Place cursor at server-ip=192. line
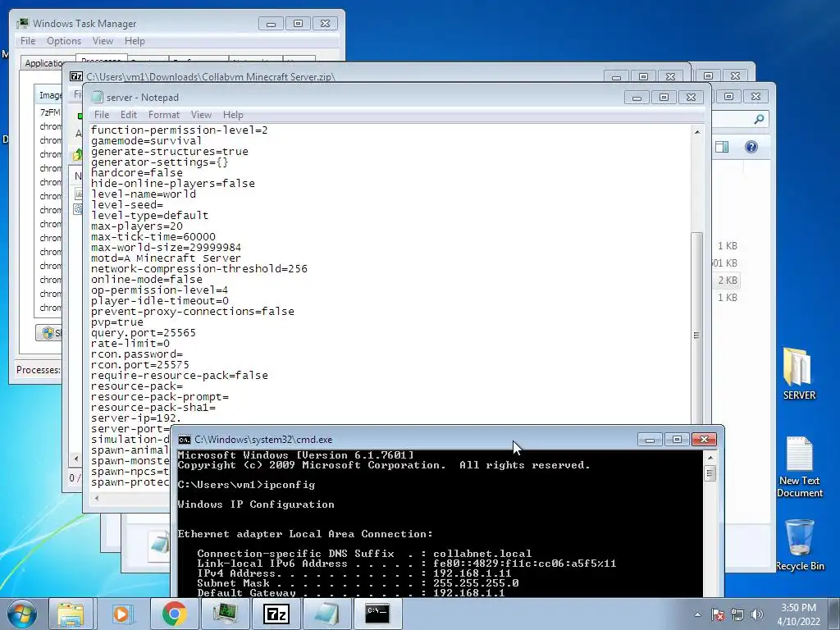 click(x=136, y=418)
